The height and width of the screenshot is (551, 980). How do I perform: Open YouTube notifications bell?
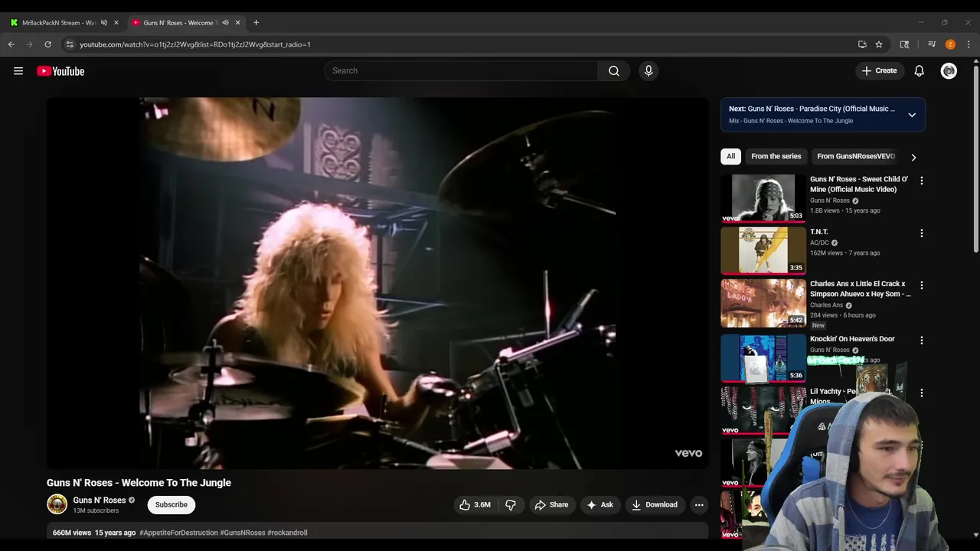pos(920,71)
